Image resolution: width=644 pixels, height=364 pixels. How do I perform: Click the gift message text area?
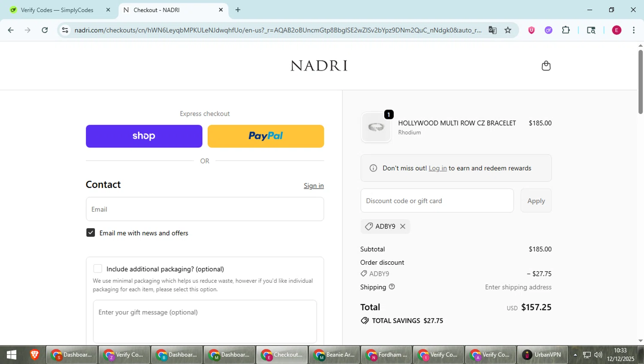(x=205, y=321)
